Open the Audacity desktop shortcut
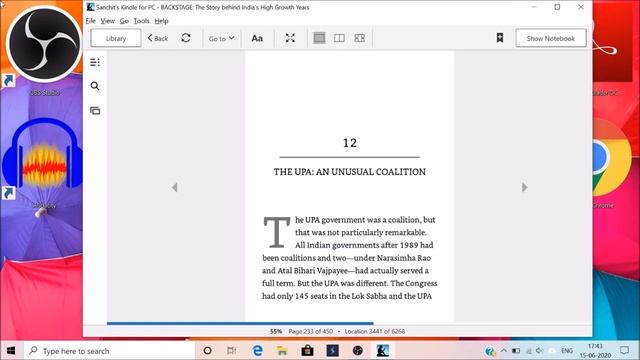The height and width of the screenshot is (360, 640). pyautogui.click(x=43, y=163)
